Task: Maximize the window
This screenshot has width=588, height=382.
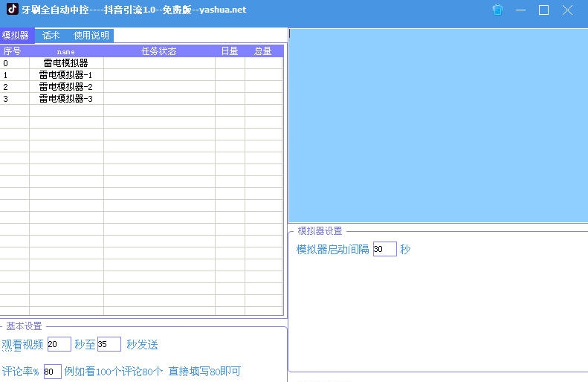Action: pyautogui.click(x=543, y=10)
